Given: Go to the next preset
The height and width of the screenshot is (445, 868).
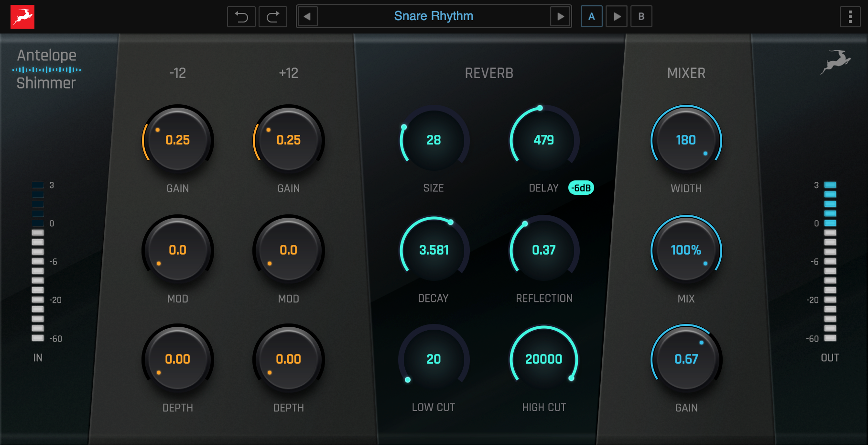Looking at the screenshot, I should [x=560, y=17].
